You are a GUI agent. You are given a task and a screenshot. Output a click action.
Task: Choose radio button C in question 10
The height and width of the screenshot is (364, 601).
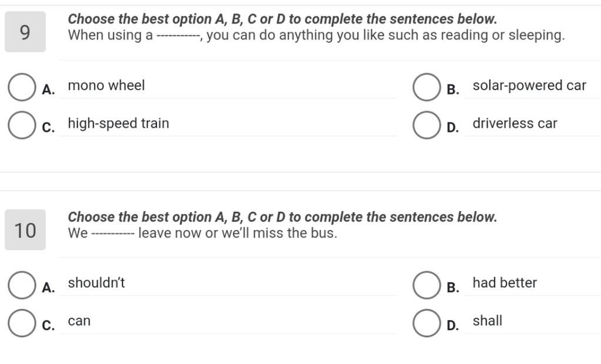[22, 323]
